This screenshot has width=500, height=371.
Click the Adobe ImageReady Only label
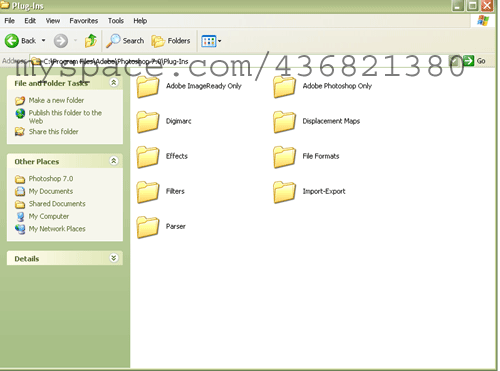point(204,86)
